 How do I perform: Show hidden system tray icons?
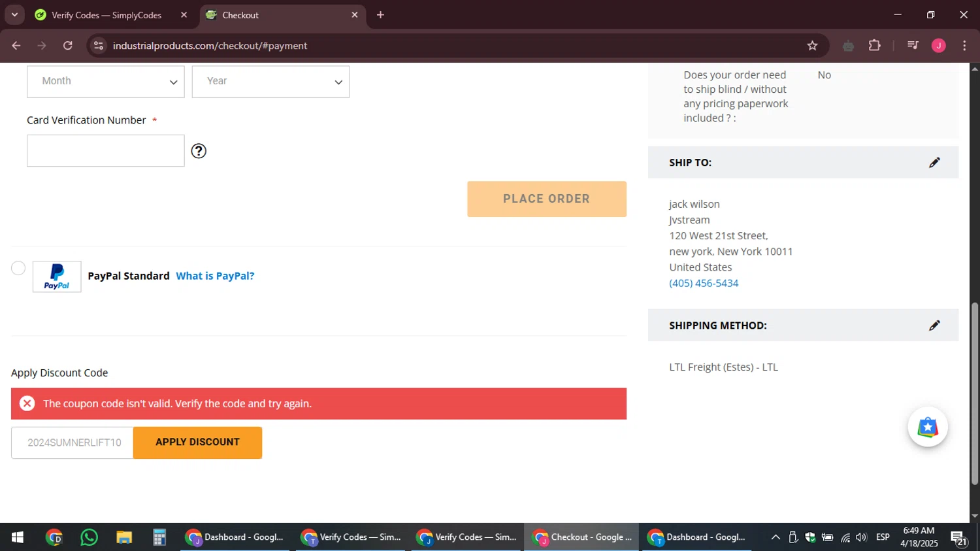tap(776, 537)
